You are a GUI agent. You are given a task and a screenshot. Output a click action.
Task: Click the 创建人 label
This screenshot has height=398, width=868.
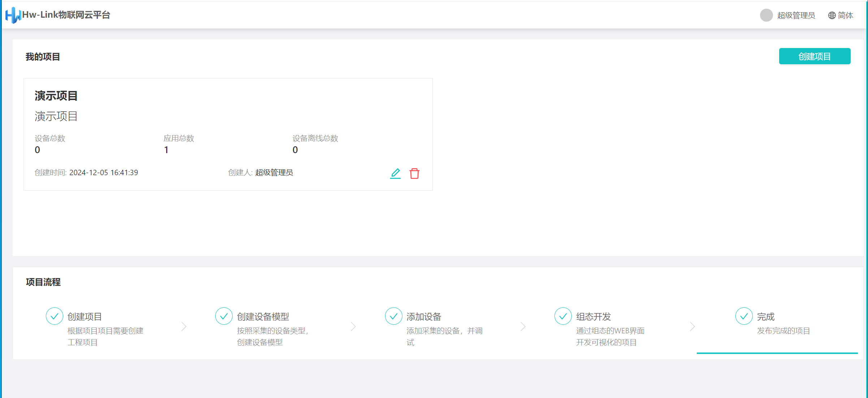pyautogui.click(x=240, y=173)
